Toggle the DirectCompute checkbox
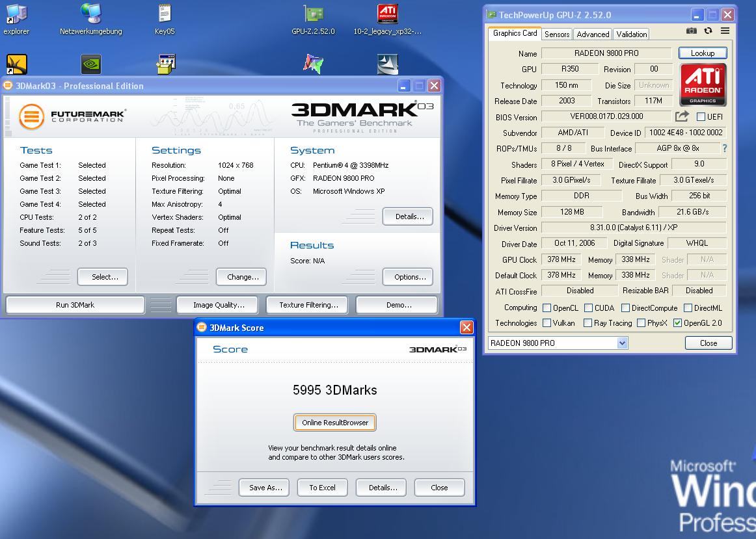The height and width of the screenshot is (539, 756). pyautogui.click(x=625, y=308)
